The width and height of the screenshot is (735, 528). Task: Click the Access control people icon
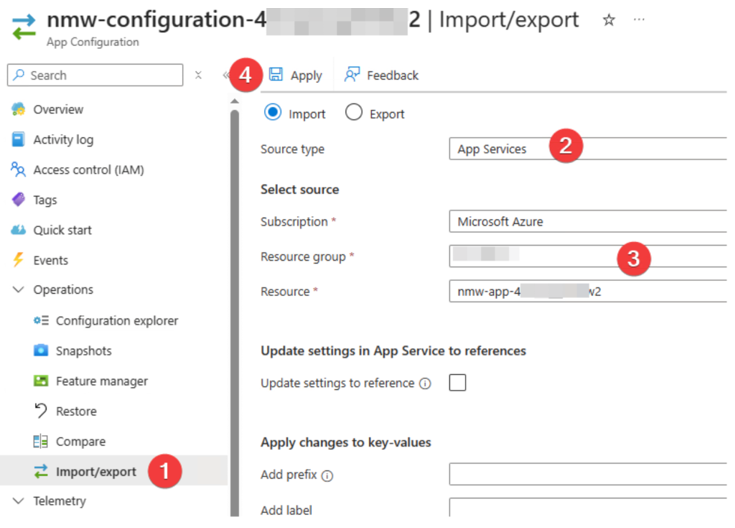point(18,169)
